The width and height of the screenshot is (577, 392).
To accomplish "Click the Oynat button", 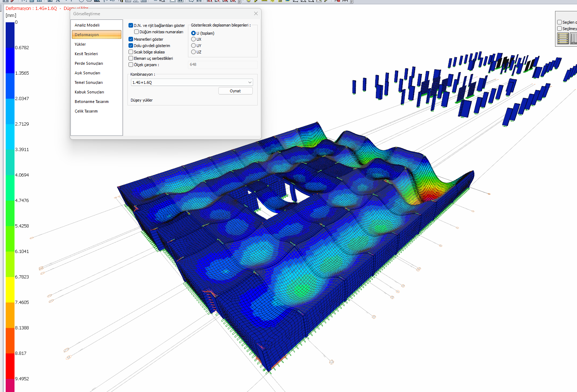I will 235,91.
